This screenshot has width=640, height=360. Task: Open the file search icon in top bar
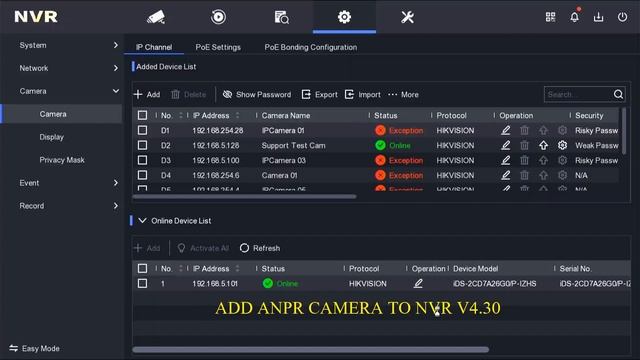pyautogui.click(x=281, y=17)
